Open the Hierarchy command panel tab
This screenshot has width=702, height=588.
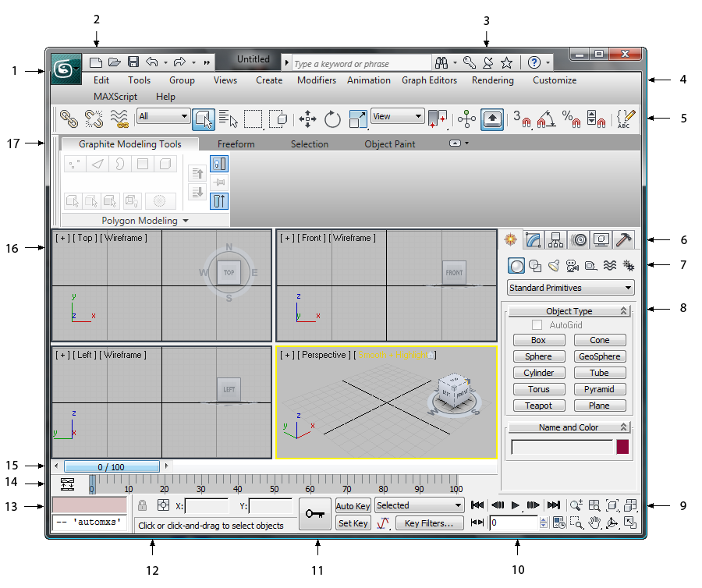click(x=556, y=239)
